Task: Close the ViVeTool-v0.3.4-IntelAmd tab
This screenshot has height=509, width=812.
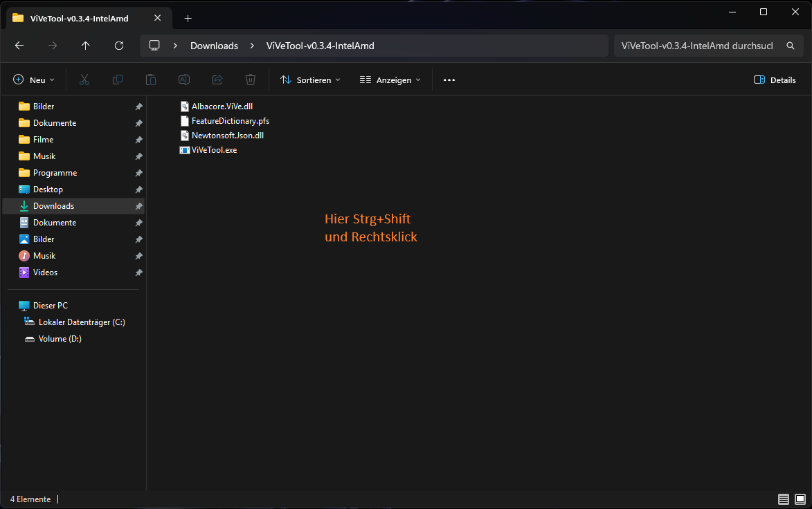Action: 157,18
